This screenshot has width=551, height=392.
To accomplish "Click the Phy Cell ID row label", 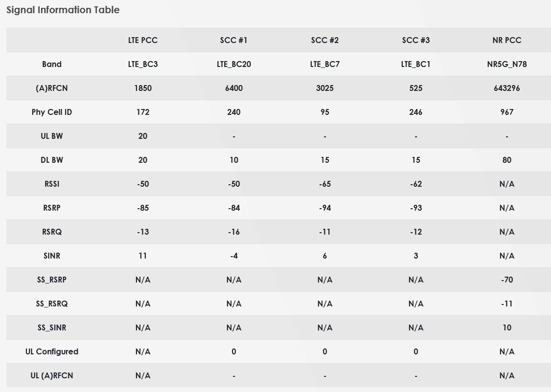I will [x=52, y=112].
